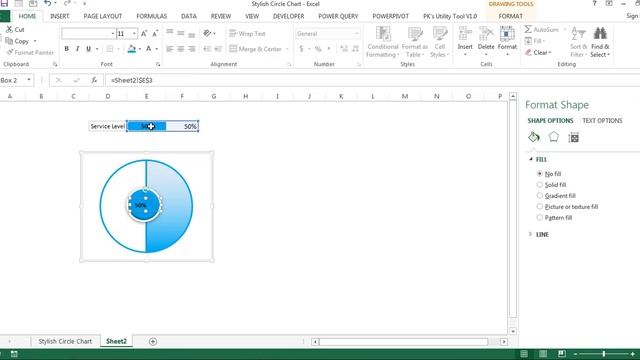The image size is (640, 360).
Task: Add a new sheet plus icon
Action: (153, 342)
